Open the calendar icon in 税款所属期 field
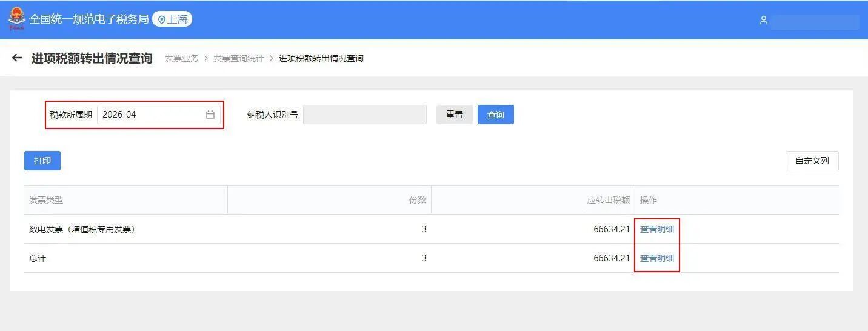Image resolution: width=868 pixels, height=331 pixels. [x=210, y=115]
